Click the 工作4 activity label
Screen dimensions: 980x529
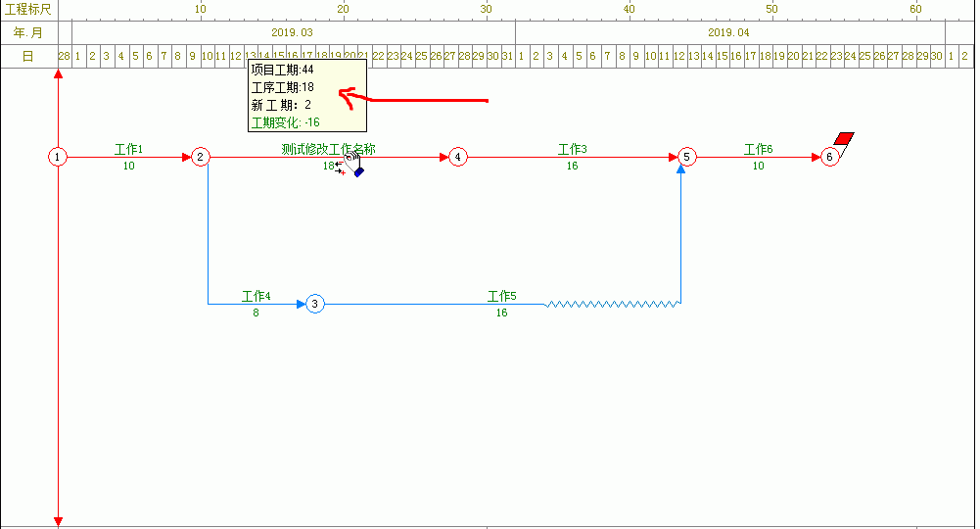click(257, 297)
